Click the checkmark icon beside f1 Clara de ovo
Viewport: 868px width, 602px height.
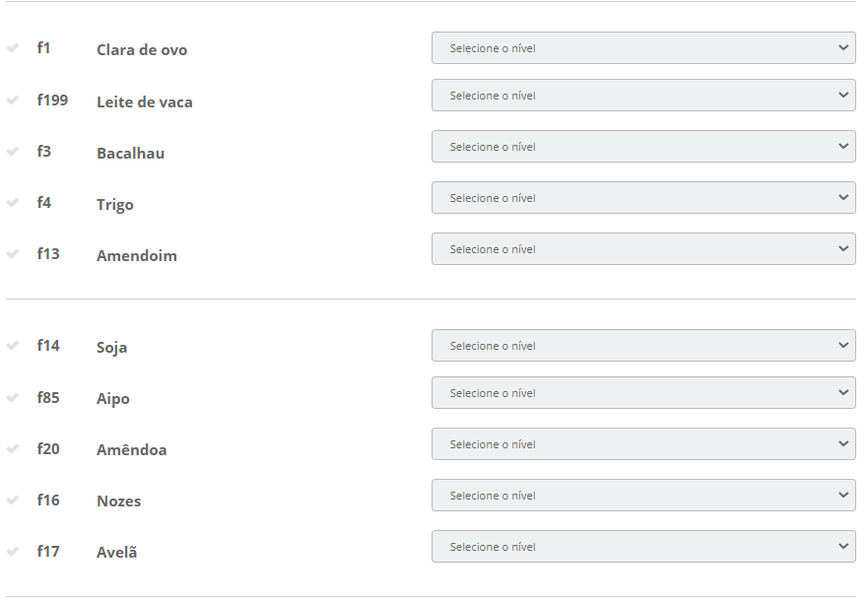13,48
